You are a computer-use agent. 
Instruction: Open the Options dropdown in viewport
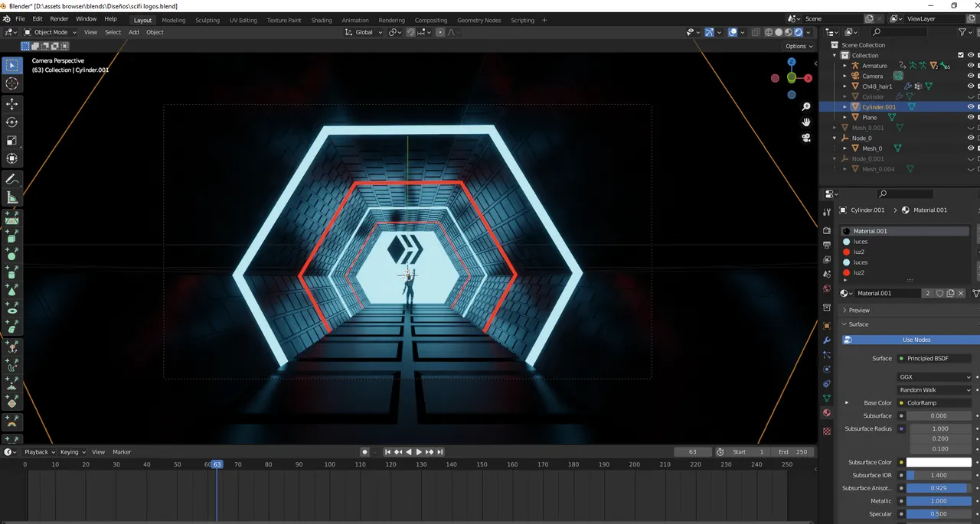tap(799, 46)
